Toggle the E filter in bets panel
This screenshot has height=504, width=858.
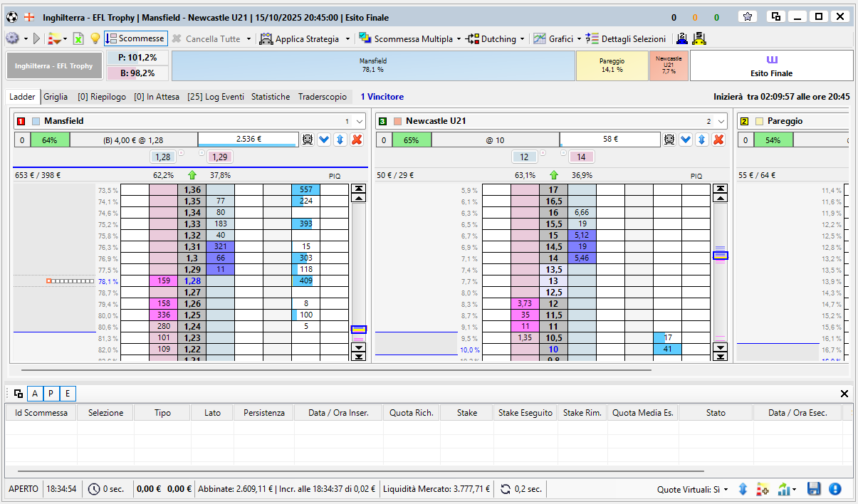click(x=68, y=394)
